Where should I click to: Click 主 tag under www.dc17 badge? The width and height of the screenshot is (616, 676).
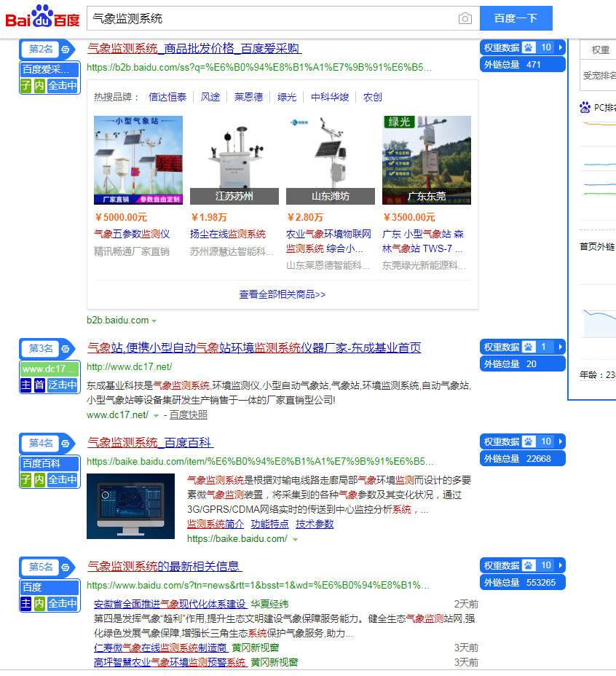pos(26,385)
